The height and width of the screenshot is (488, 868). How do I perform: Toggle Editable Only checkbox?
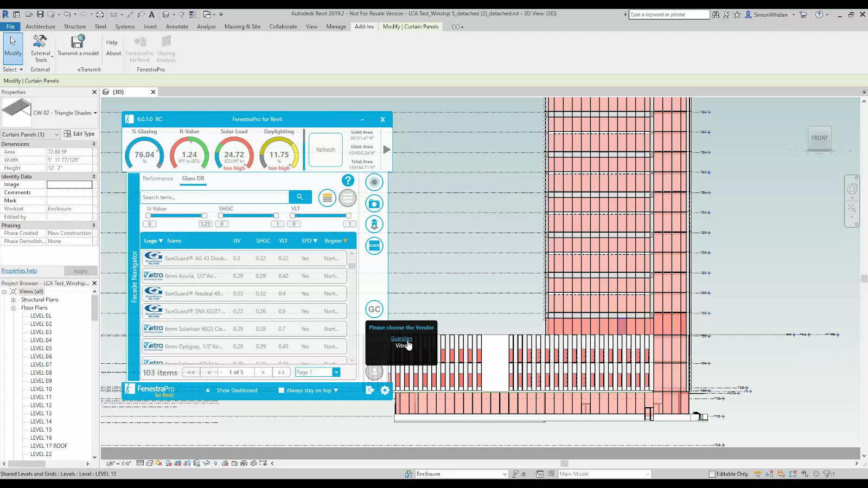(x=712, y=474)
